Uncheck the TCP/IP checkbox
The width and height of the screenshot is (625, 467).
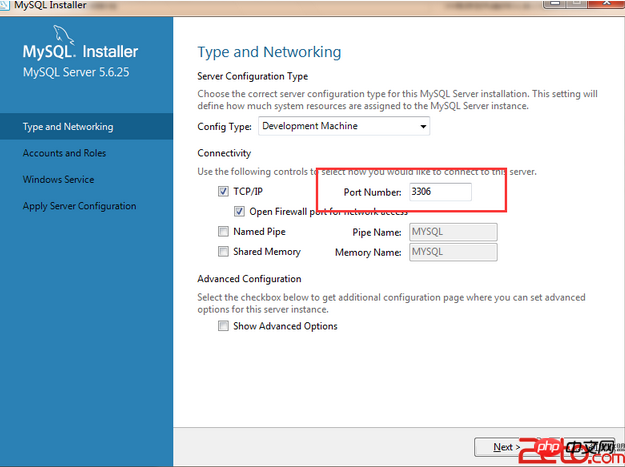click(223, 192)
